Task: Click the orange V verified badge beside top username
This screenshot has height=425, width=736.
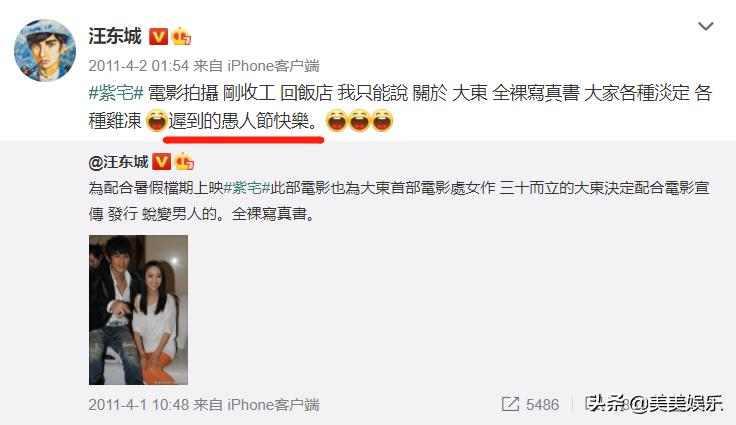Action: point(158,37)
